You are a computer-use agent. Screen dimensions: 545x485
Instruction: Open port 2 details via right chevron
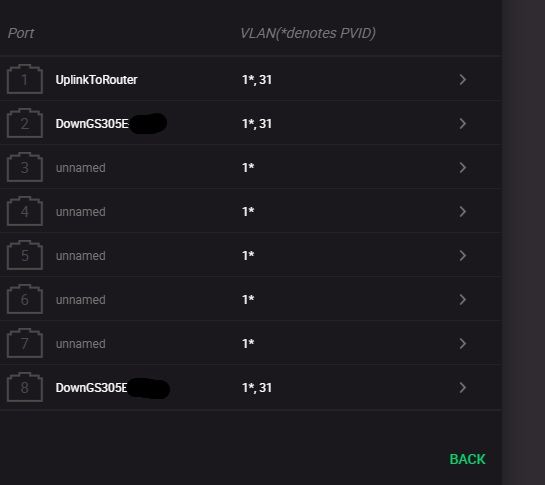[x=462, y=123]
